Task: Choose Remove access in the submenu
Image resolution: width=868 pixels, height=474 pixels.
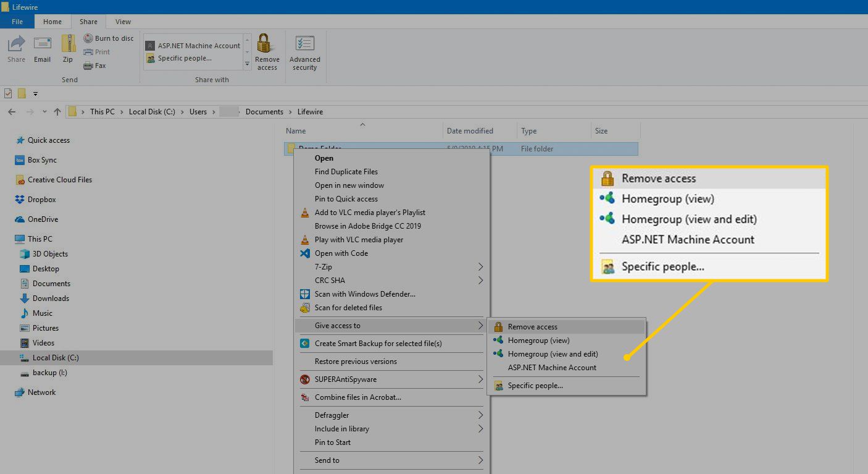Action: [x=567, y=327]
